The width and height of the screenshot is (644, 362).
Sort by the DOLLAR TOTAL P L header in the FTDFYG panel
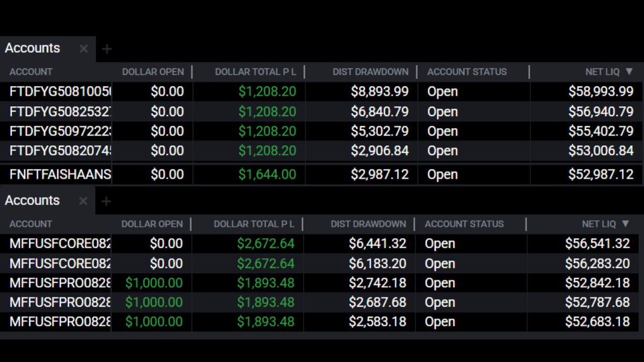click(x=255, y=72)
